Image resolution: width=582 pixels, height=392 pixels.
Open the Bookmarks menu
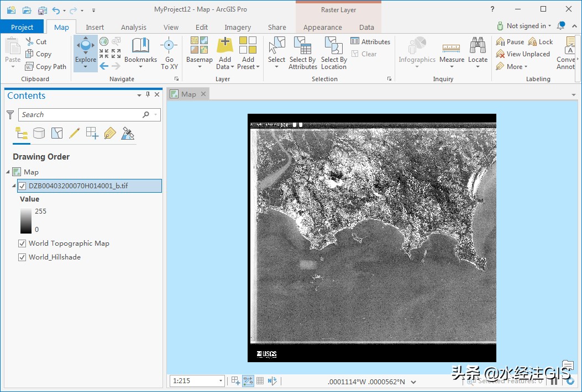click(140, 52)
